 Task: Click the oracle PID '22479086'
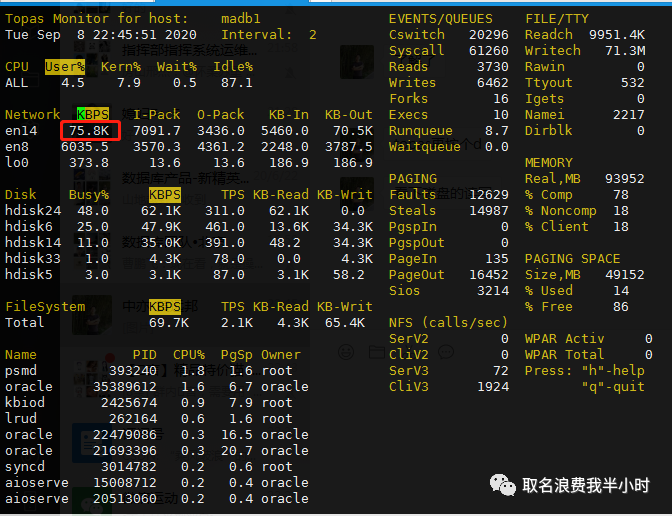[x=125, y=435]
